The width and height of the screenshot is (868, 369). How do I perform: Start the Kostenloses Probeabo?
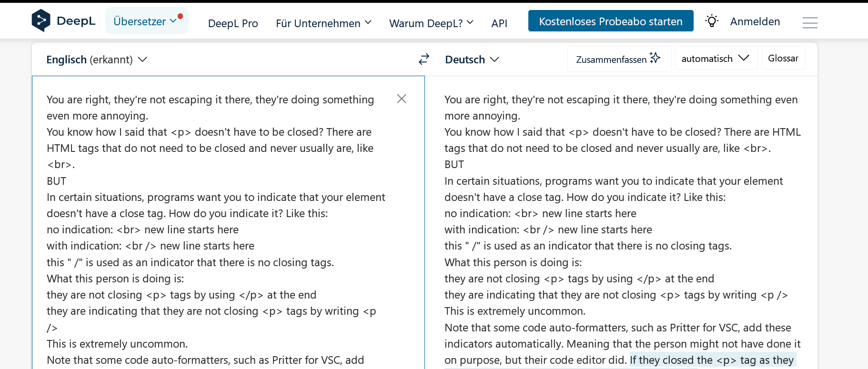[610, 21]
